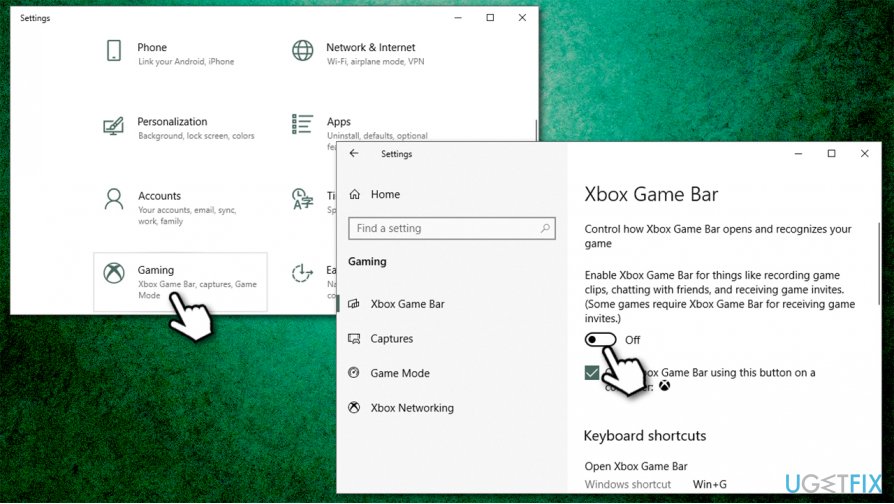Close the Xbox Game Bar Settings window
This screenshot has height=504, width=894.
[864, 153]
